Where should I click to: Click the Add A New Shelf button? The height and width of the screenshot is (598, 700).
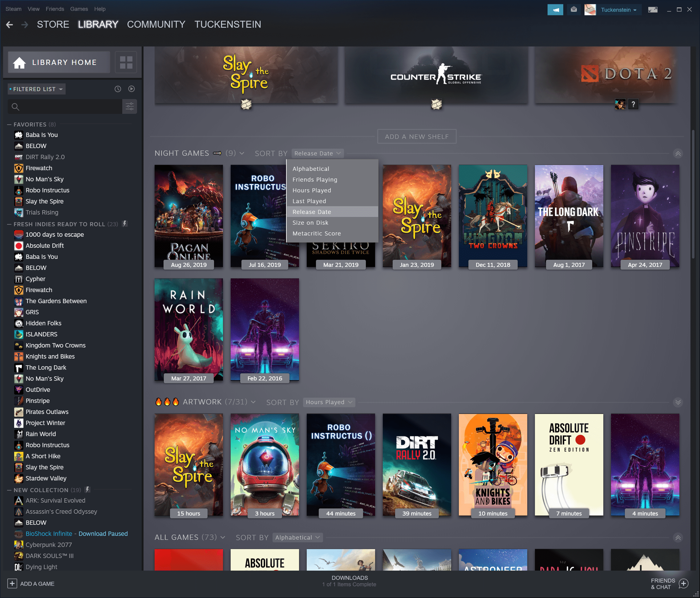coord(417,136)
